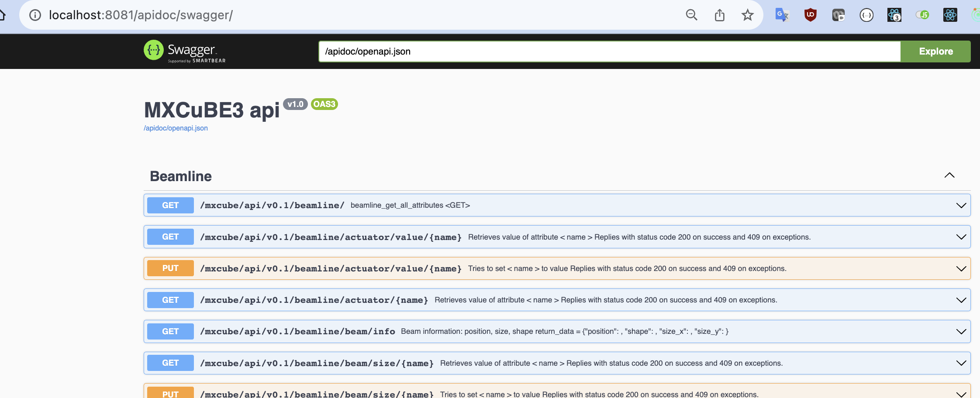980x398 pixels.
Task: Click GET badge for beam/size/{name}
Action: click(x=170, y=363)
